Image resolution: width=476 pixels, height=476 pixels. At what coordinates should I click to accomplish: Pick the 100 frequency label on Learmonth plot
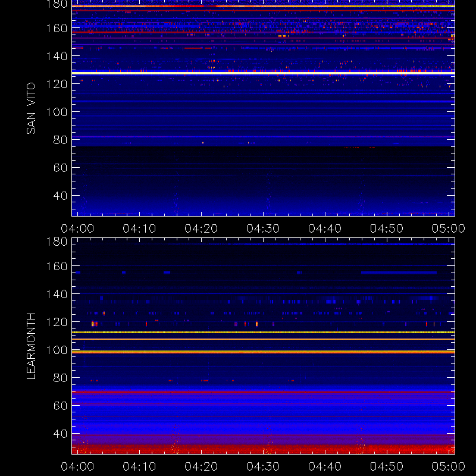(57, 350)
